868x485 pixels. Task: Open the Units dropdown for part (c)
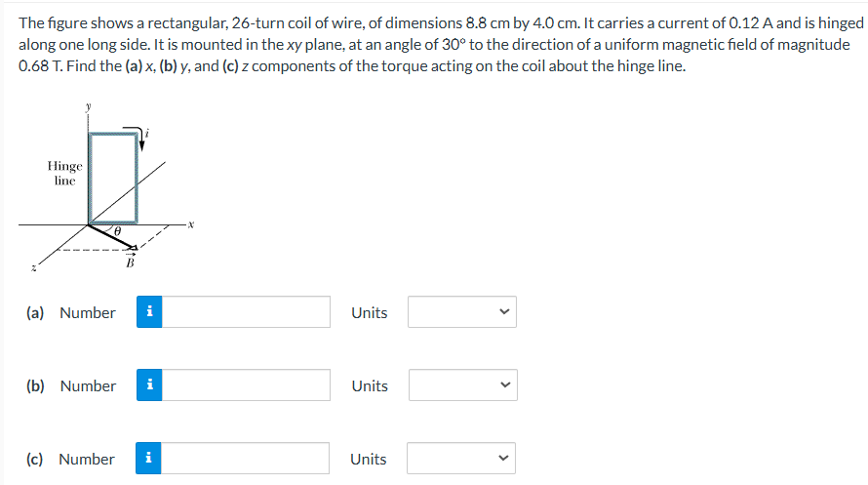pos(461,458)
